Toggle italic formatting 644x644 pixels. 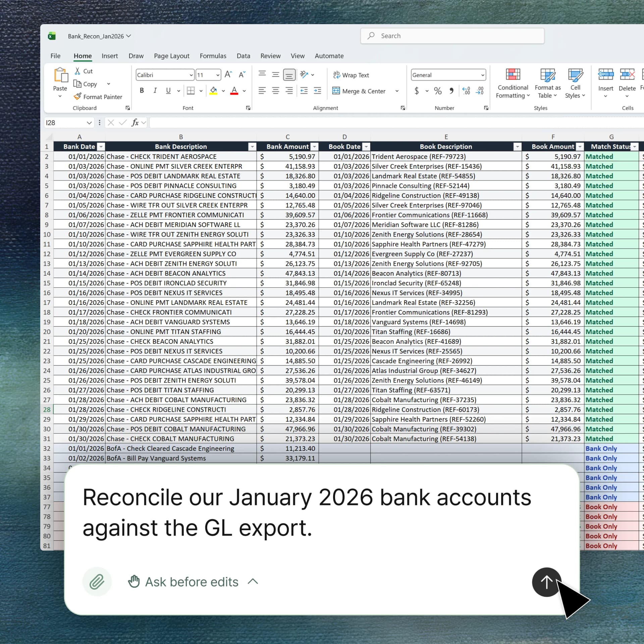coord(155,91)
